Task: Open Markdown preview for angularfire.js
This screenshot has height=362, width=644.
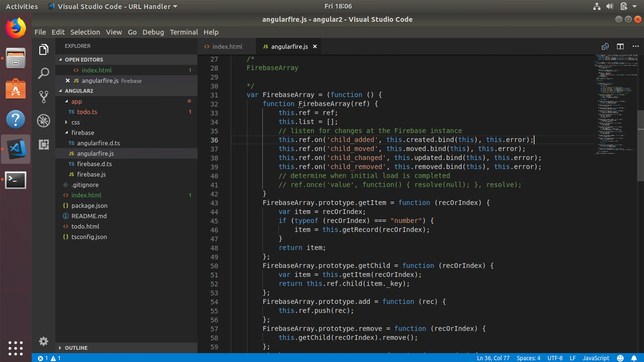Action: click(x=605, y=46)
